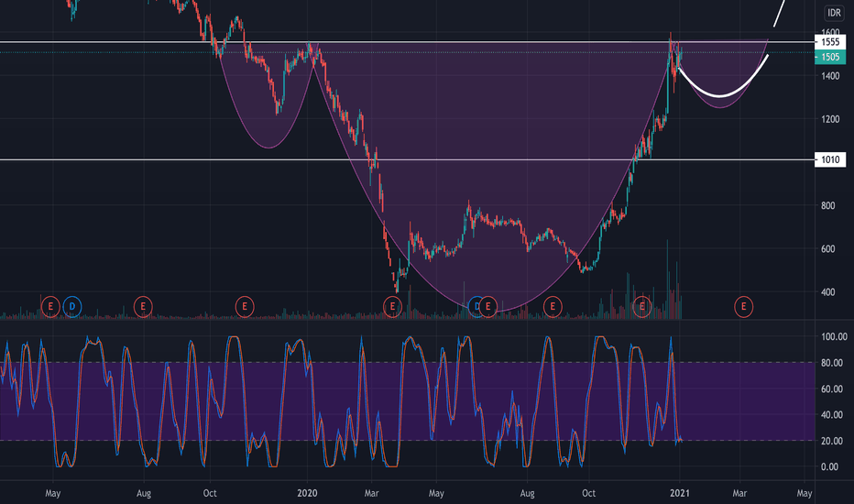Click the 20.00 oscillator scale value
The image size is (854, 504).
(832, 441)
